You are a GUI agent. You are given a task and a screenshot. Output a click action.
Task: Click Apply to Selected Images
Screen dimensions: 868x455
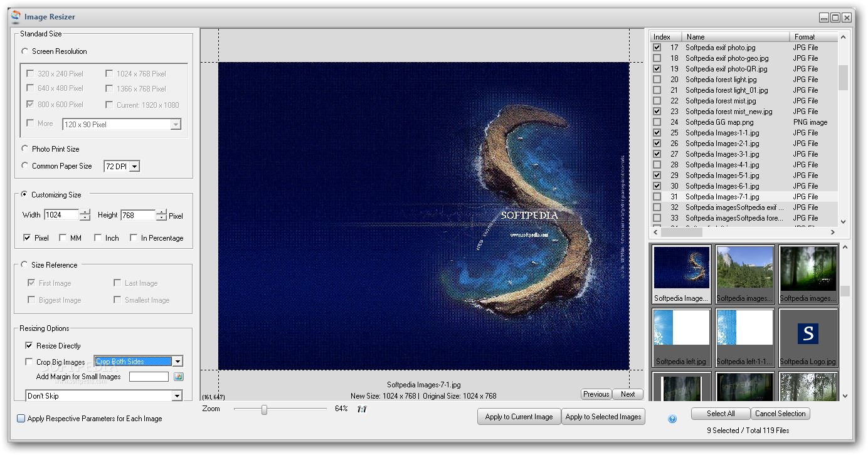[603, 417]
